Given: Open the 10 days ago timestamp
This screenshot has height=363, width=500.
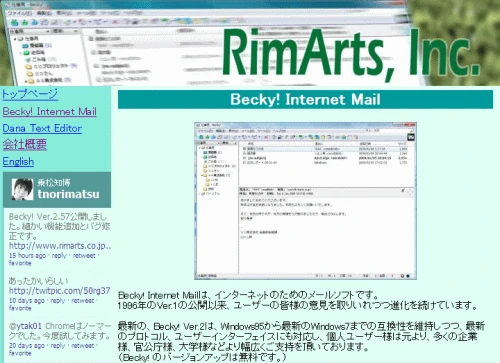Looking at the screenshot, I should pos(27,301).
